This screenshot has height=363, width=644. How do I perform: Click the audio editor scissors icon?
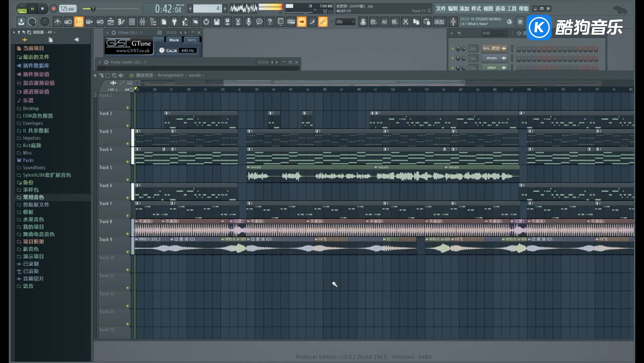click(238, 22)
